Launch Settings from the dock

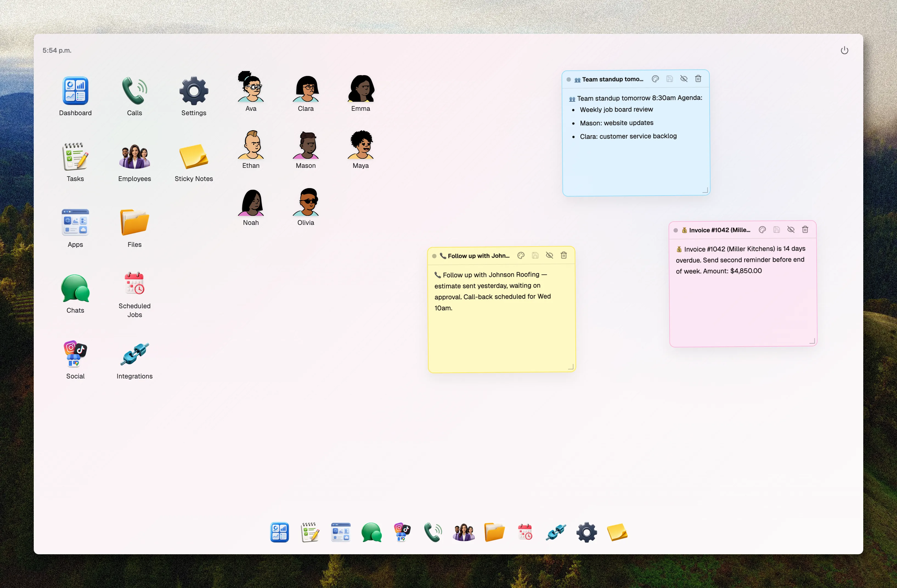click(x=586, y=532)
